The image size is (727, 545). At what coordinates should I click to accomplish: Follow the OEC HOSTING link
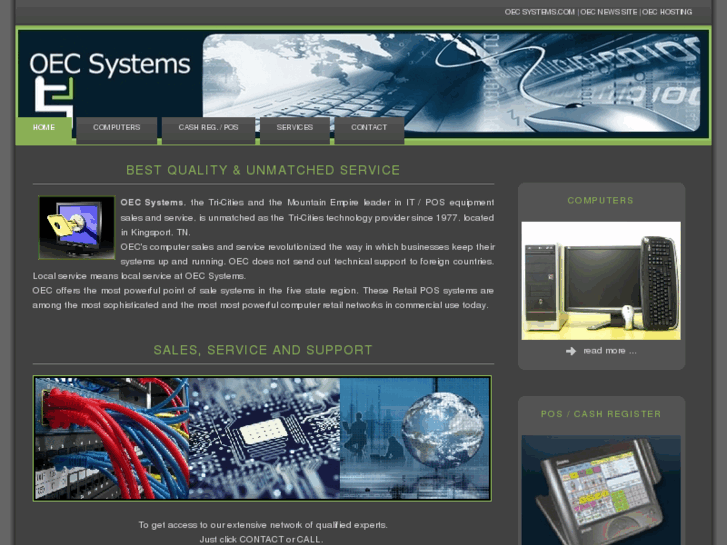[667, 12]
